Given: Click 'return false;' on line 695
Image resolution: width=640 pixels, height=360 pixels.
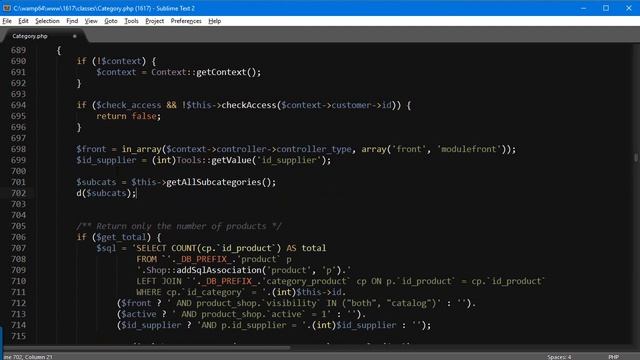Looking at the screenshot, I should (129, 116).
